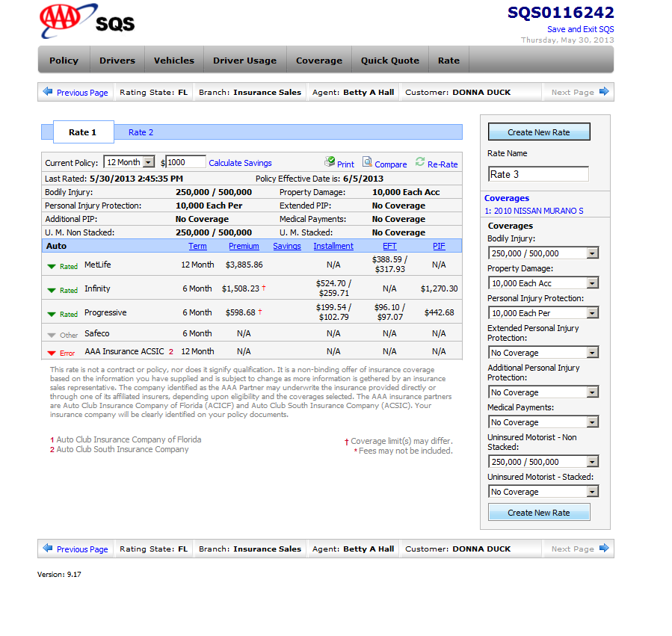This screenshot has height=636, width=672.
Task: Click the Compare link text
Action: tap(390, 164)
